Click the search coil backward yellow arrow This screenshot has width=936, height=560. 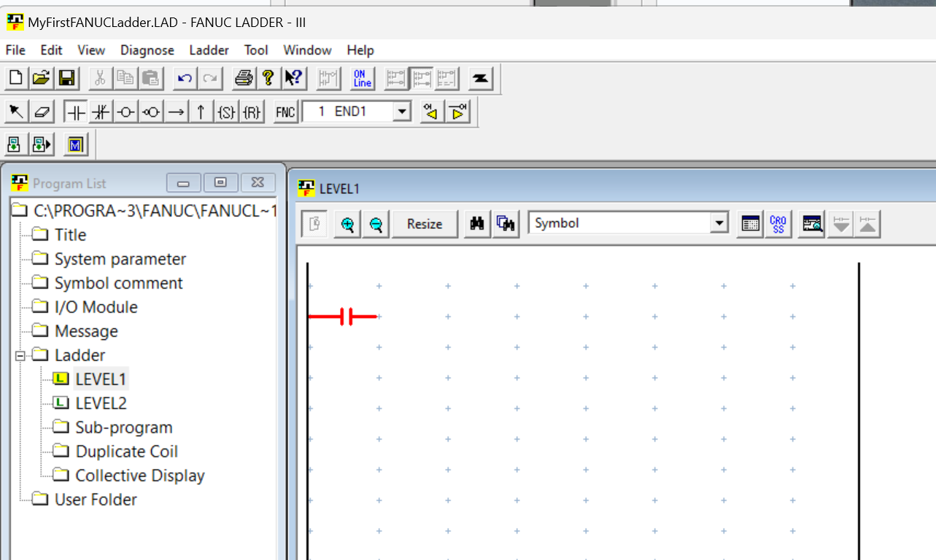pos(431,112)
